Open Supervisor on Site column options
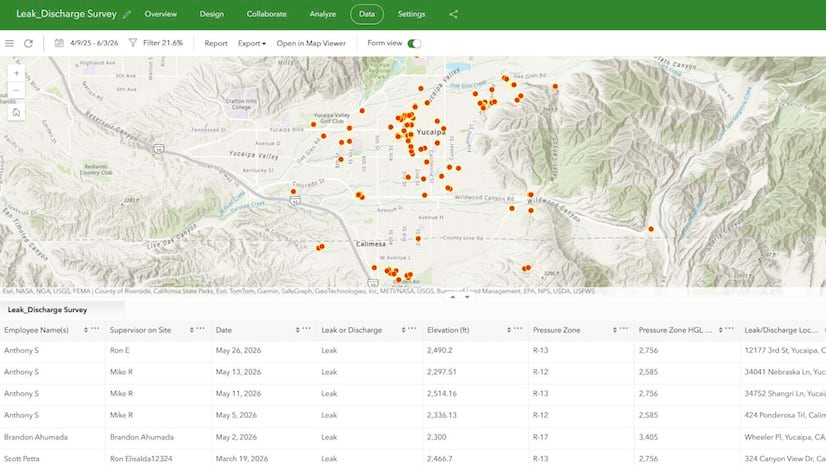Viewport: 826px width, 465px height. (201, 329)
